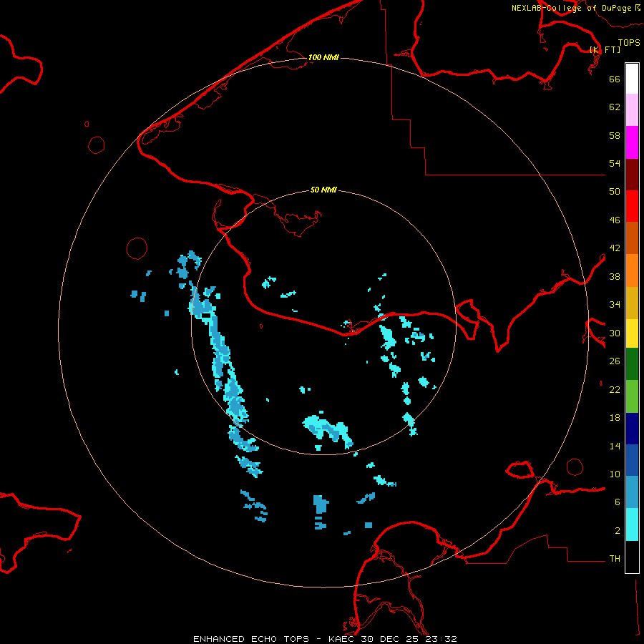Viewport: 644px width, 644px height.
Task: Click the 14 legend value
Action: pos(615,446)
